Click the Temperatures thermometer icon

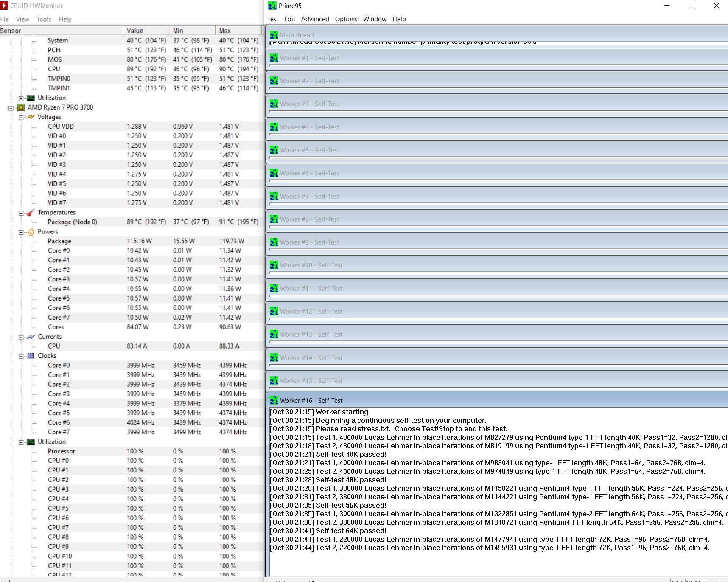pyautogui.click(x=31, y=212)
